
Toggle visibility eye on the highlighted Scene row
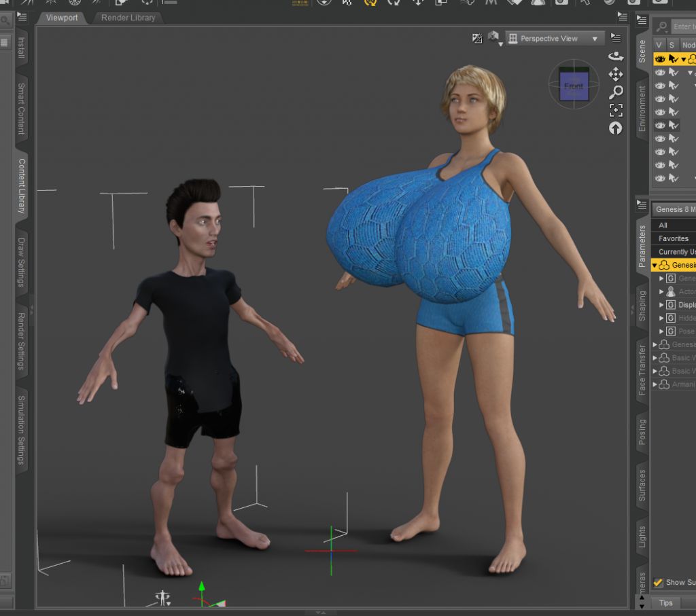[x=660, y=59]
